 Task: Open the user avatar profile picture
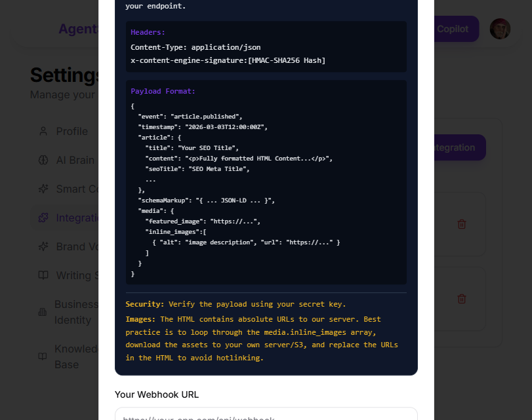500,29
